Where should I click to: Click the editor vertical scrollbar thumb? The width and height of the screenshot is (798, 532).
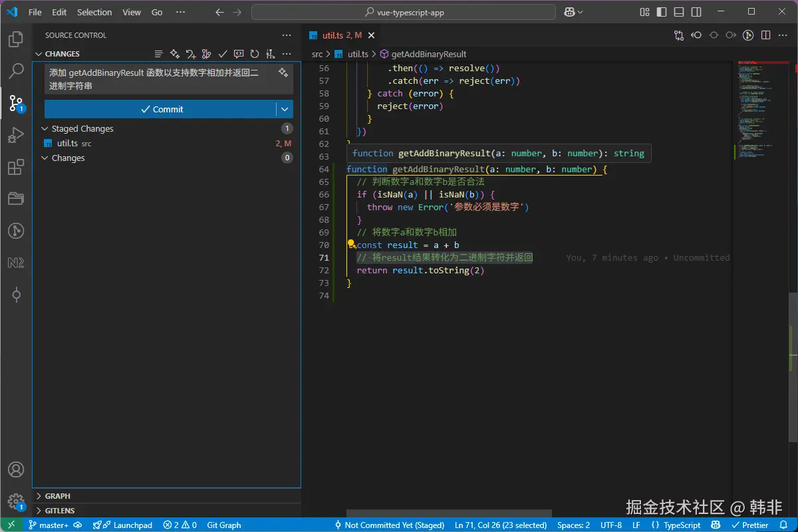coord(794,366)
